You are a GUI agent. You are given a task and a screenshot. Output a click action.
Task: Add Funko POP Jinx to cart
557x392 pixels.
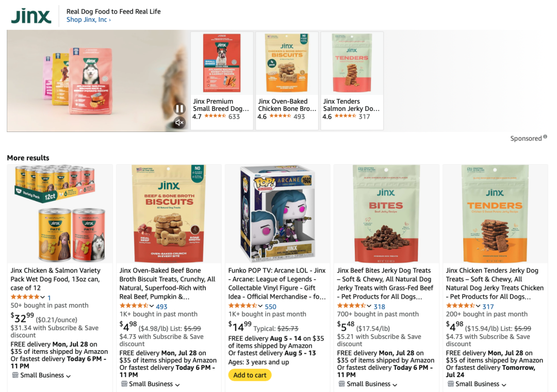point(250,375)
